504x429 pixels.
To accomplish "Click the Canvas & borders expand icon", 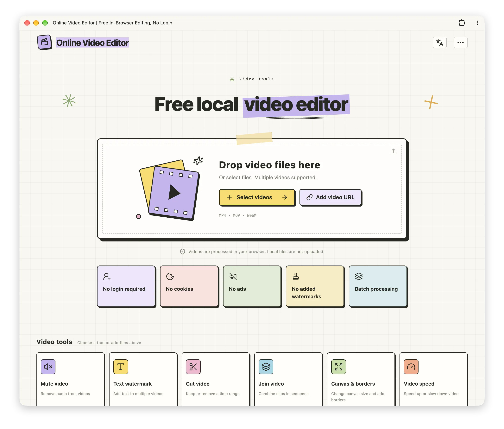I will click(x=338, y=367).
